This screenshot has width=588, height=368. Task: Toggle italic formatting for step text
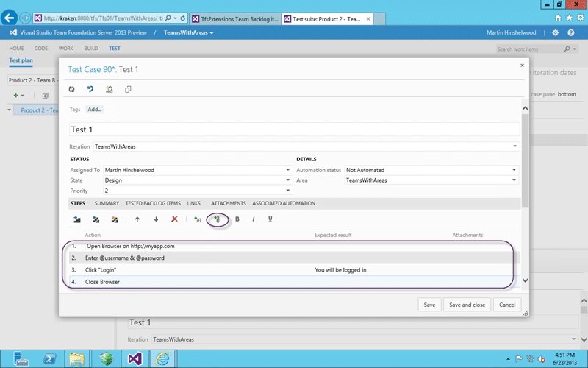[x=254, y=219]
